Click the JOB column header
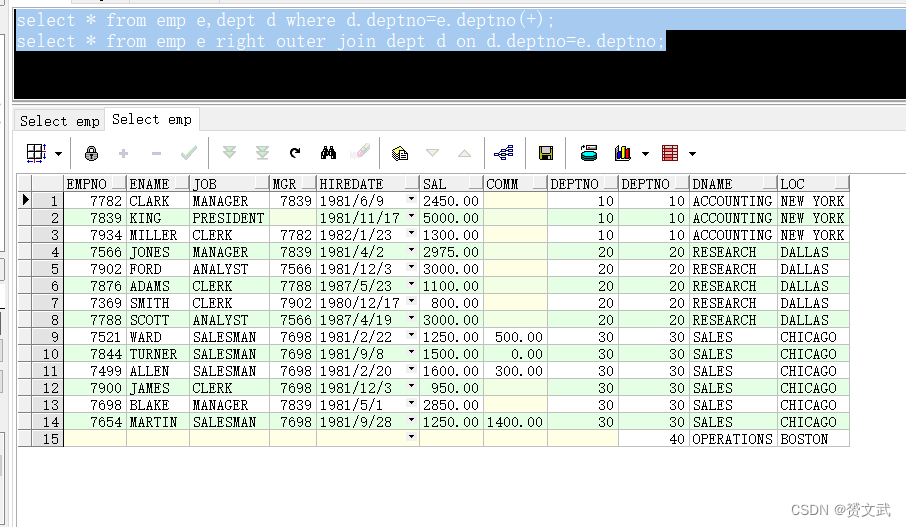 [x=229, y=184]
